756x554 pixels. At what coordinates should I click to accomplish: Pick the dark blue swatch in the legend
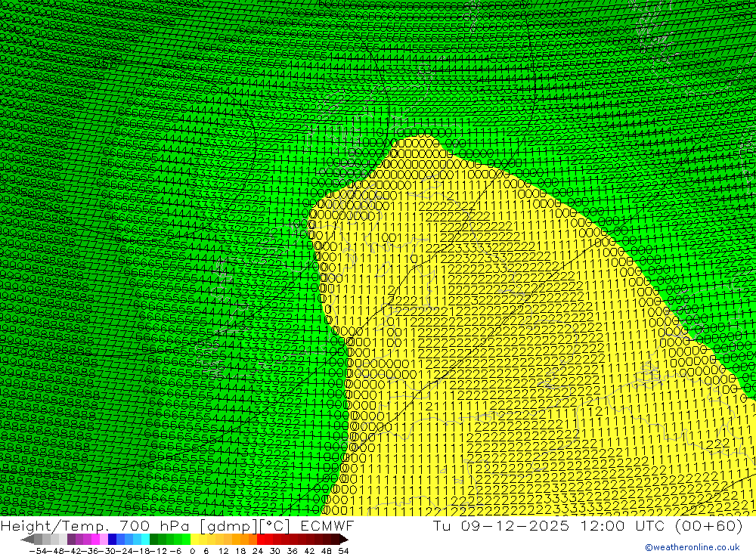tap(113, 540)
